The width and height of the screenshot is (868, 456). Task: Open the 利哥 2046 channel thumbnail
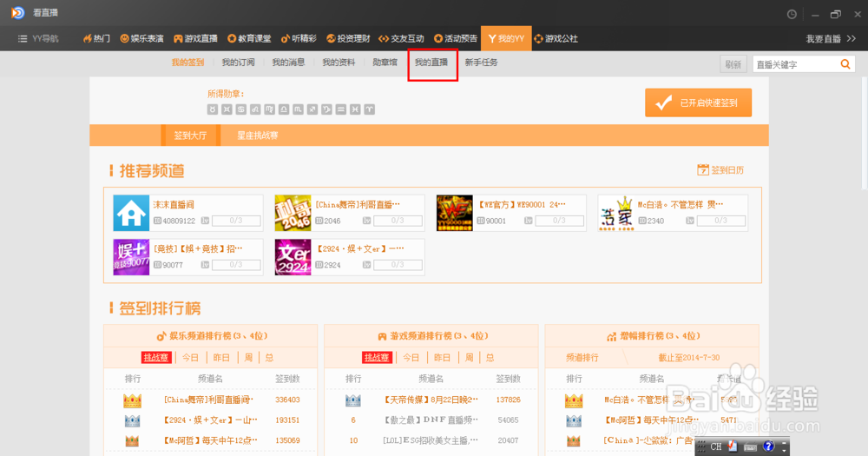(x=293, y=213)
